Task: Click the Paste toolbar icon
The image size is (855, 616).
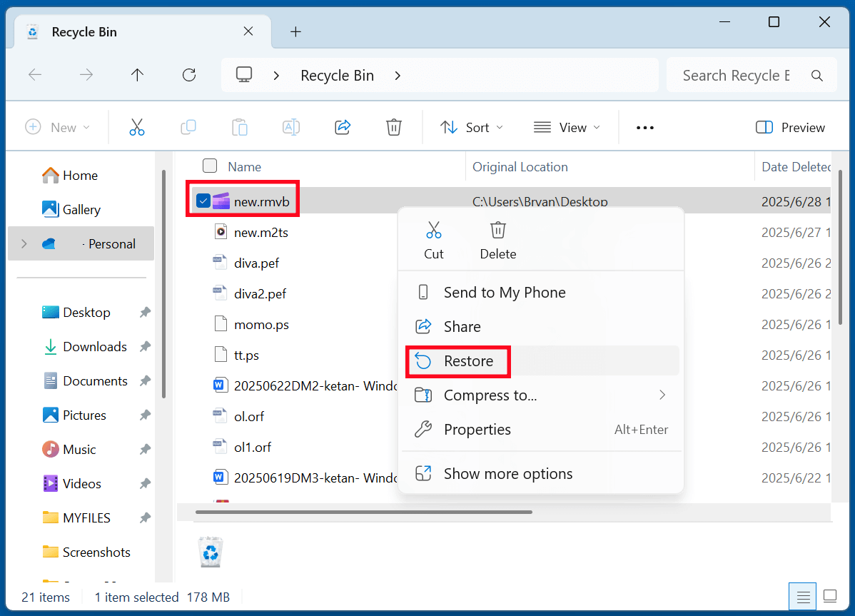Action: point(239,127)
